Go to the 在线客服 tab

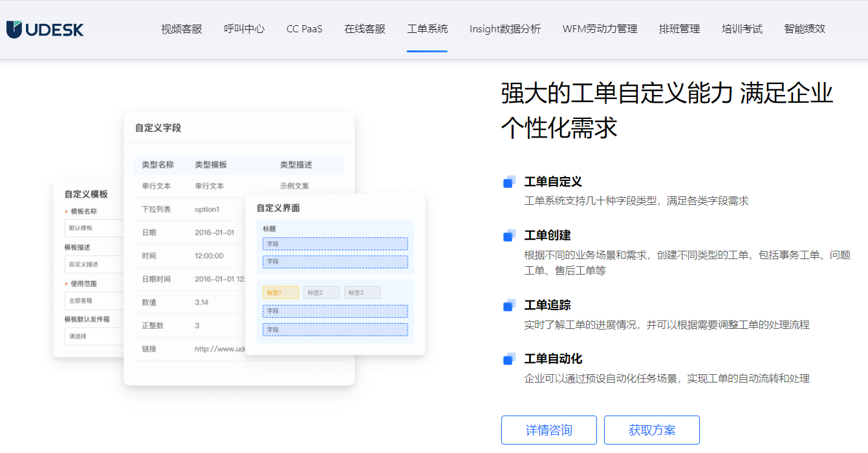[365, 29]
